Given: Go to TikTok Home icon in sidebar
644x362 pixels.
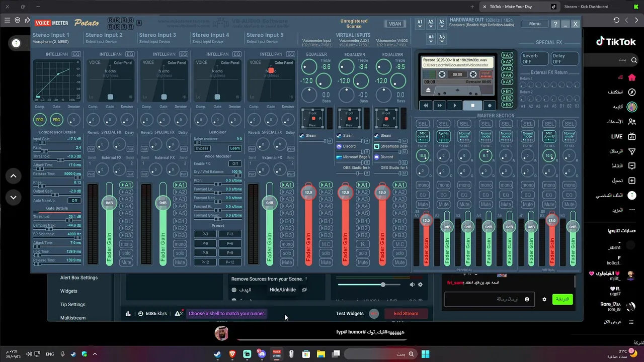Looking at the screenshot, I should click(632, 77).
